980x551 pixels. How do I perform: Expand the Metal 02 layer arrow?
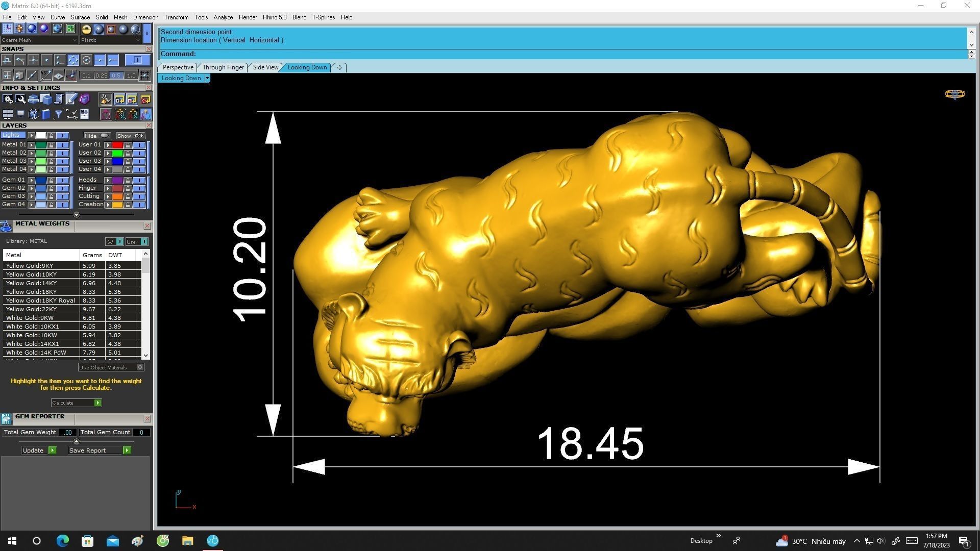pyautogui.click(x=31, y=153)
